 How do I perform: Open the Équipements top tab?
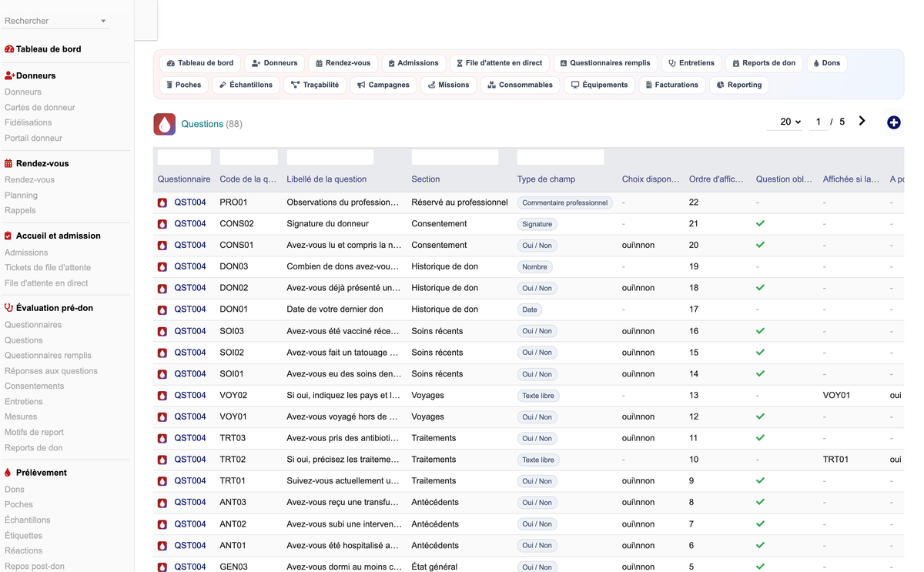point(599,85)
